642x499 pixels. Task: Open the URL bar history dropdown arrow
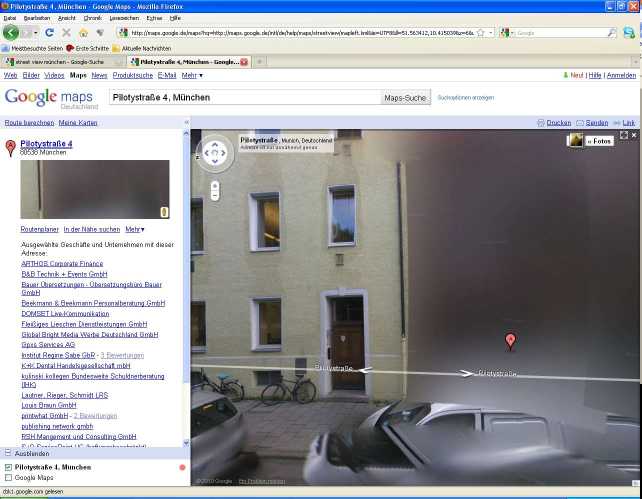pos(491,33)
